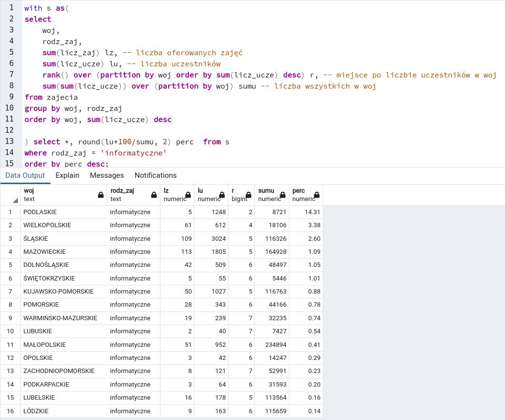Viewport: 505px width, 420px height.
Task: Click the lock icon in lu column
Action: [222, 195]
